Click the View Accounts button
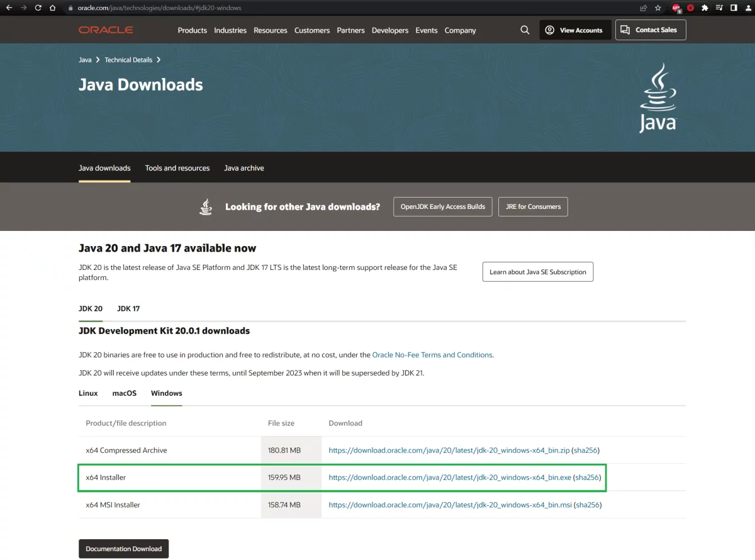The width and height of the screenshot is (755, 560). tap(574, 30)
